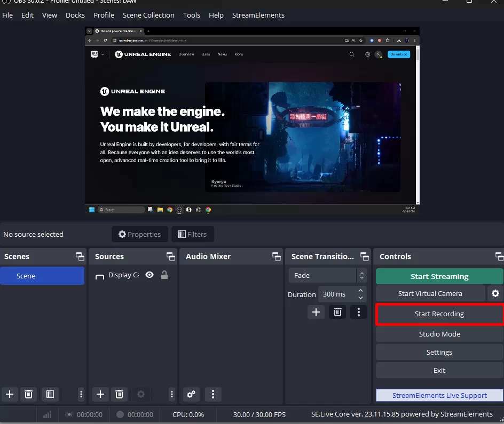The height and width of the screenshot is (424, 504).
Task: Open the View menu
Action: (x=50, y=15)
